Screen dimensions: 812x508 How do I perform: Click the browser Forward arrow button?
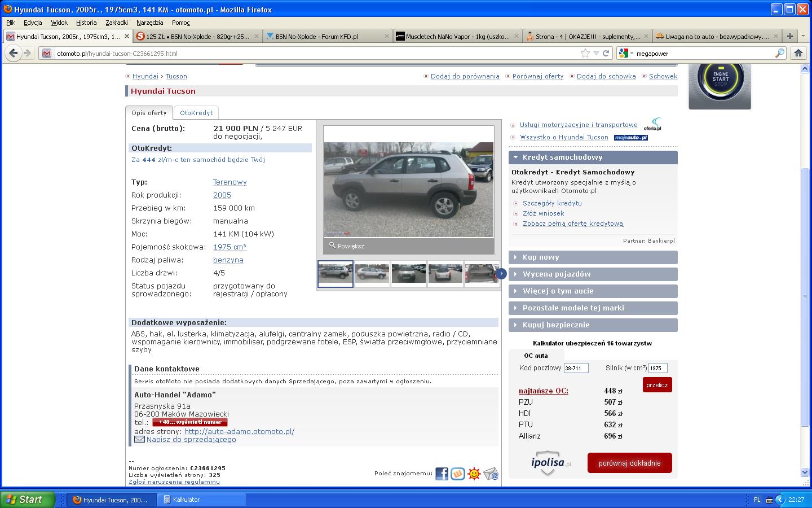coord(27,53)
